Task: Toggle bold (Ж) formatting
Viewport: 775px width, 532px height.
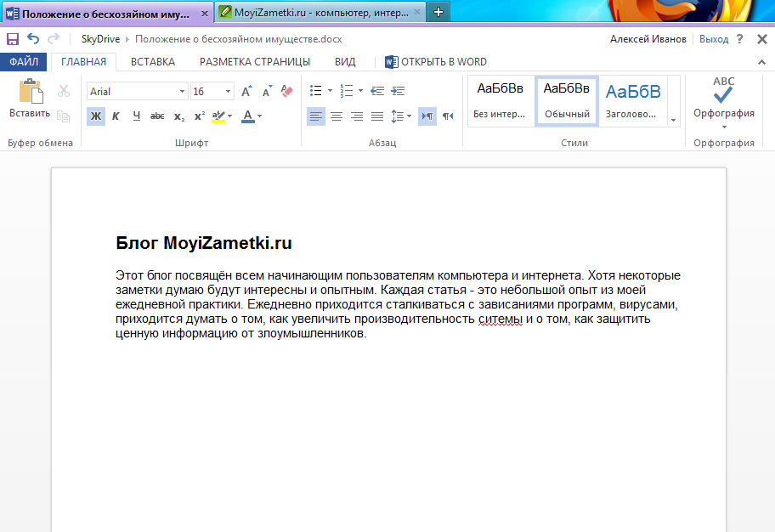Action: (96, 116)
